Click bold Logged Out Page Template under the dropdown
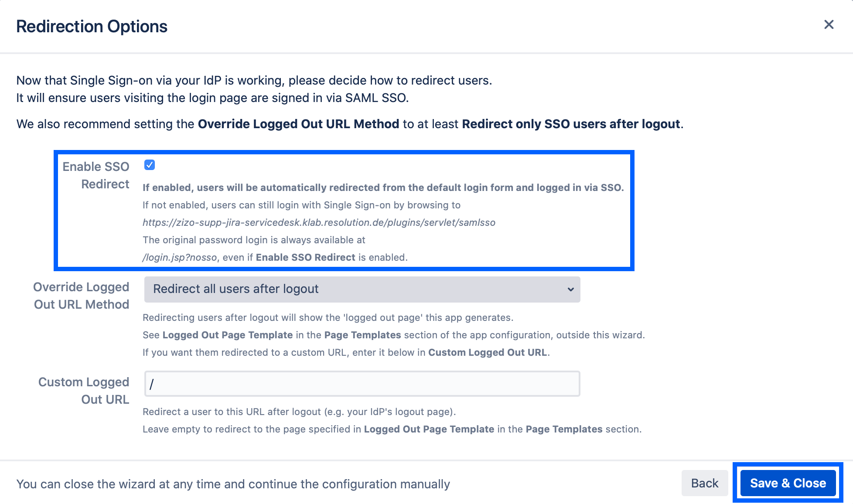 tap(227, 335)
